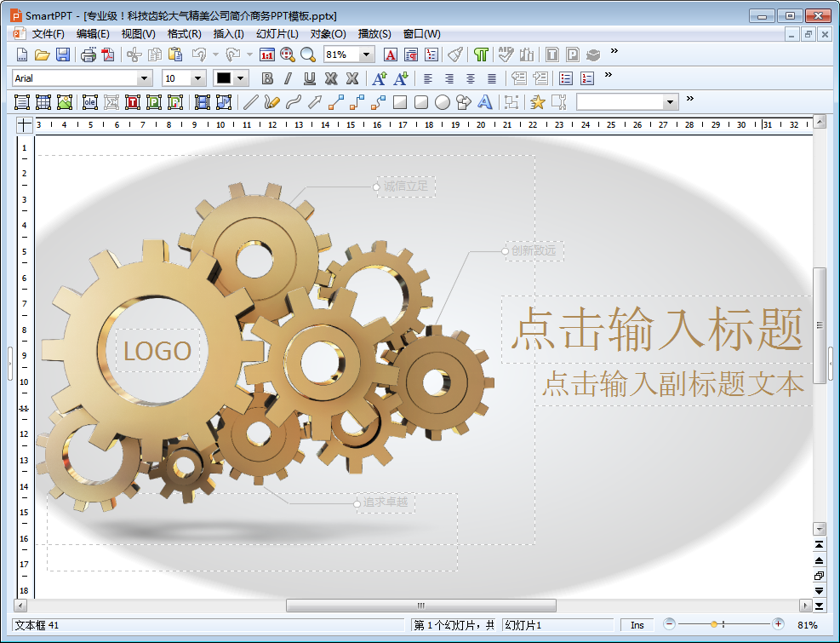
Task: Insert a red T text placeholder frame
Action: 132,102
